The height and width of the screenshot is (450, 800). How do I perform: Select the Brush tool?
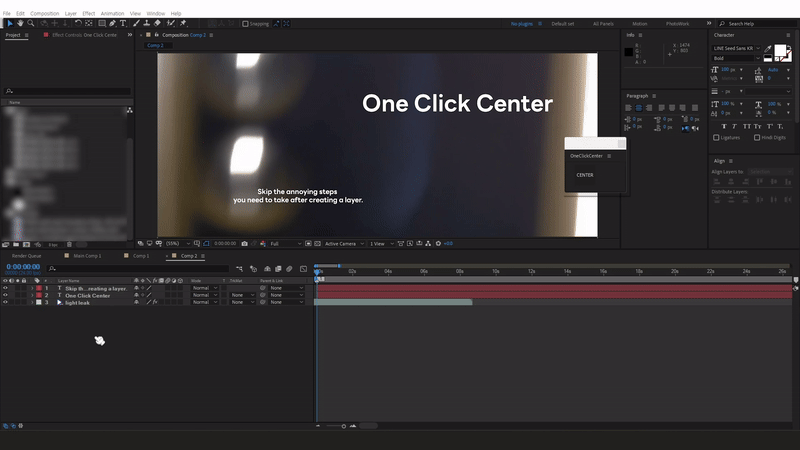[135, 22]
